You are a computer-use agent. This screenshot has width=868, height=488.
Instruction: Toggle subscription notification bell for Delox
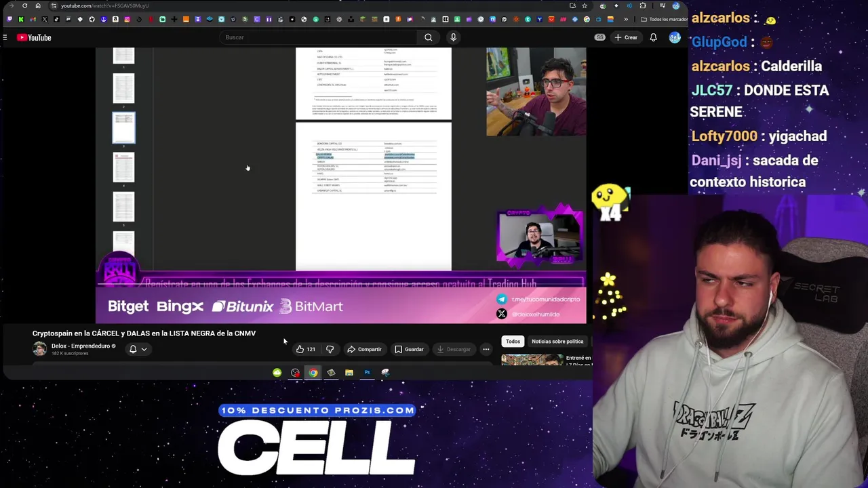[133, 349]
